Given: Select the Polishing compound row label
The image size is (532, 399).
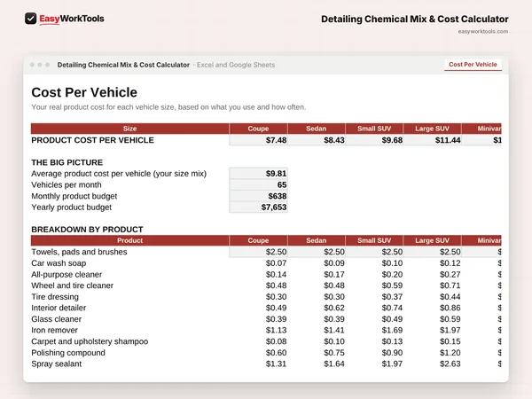Looking at the screenshot, I should click(68, 353).
